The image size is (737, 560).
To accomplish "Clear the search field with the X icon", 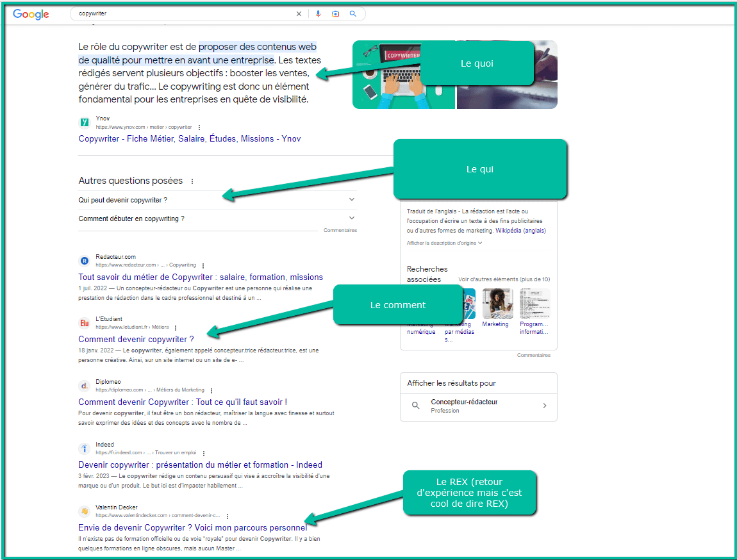I will coord(299,13).
